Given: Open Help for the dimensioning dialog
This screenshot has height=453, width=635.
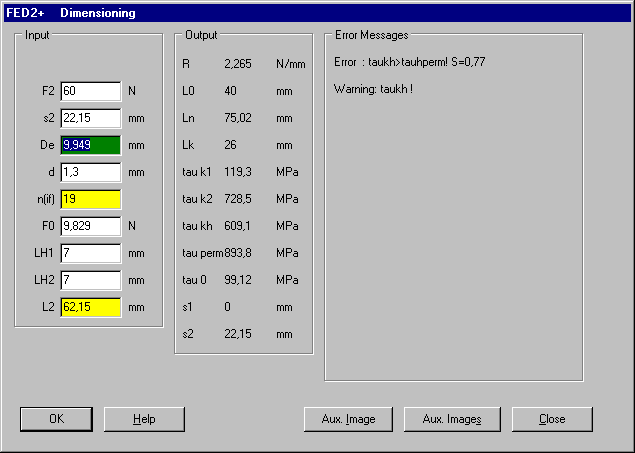Looking at the screenshot, I should tap(145, 419).
